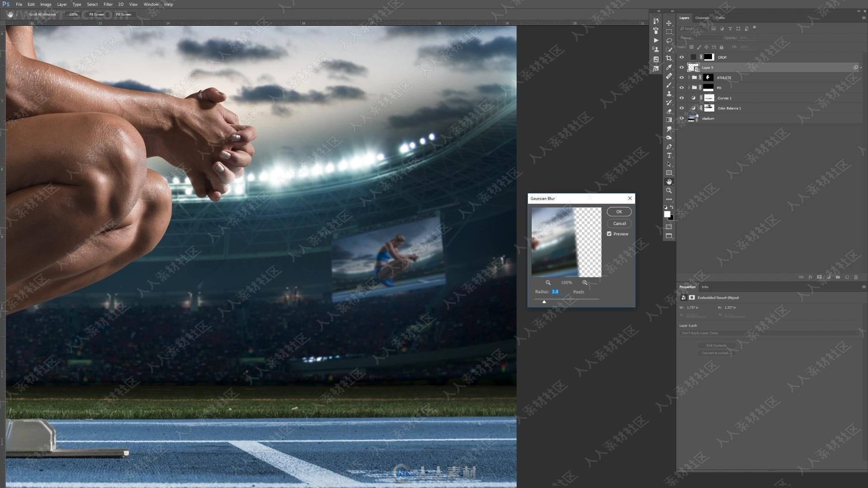Select the Gradient tool
Viewport: 868px width, 488px height.
click(669, 120)
